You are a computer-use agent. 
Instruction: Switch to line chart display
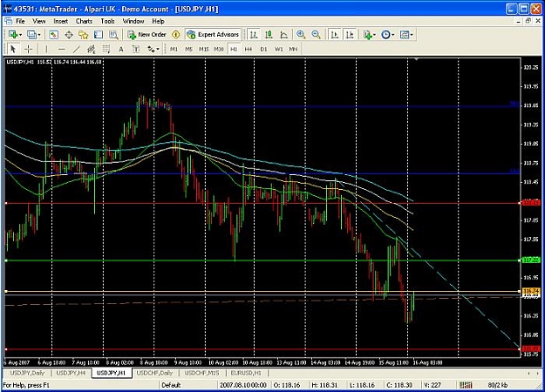(x=283, y=35)
